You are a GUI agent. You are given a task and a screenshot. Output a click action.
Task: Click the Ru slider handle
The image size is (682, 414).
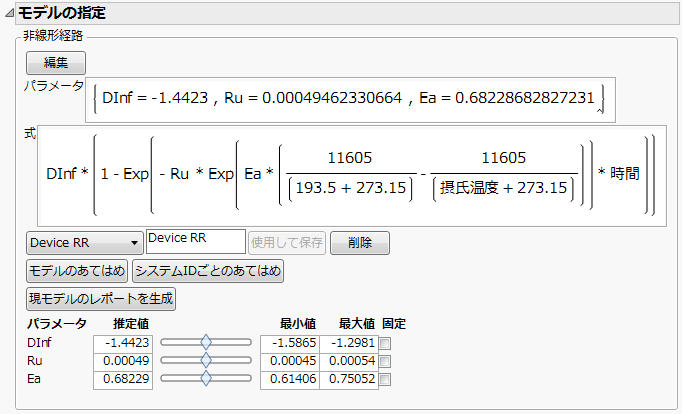206,360
